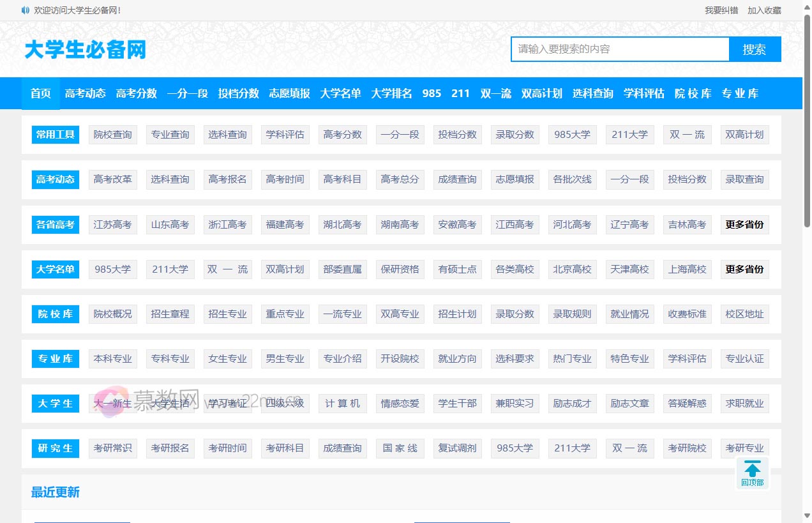This screenshot has height=523, width=812.
Task: Click the 搜索 search button
Action: point(755,49)
